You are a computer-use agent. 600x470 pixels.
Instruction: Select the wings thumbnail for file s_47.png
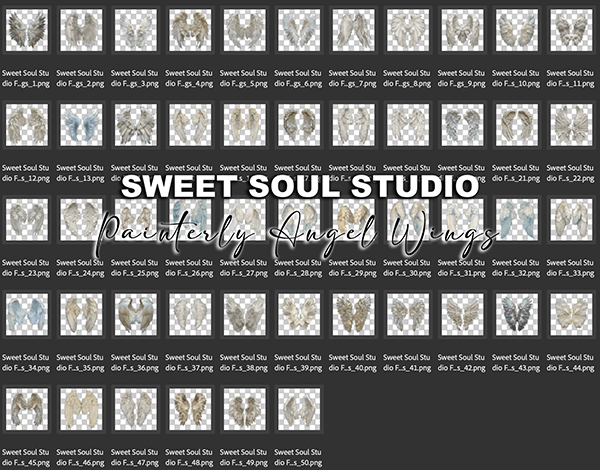136,409
